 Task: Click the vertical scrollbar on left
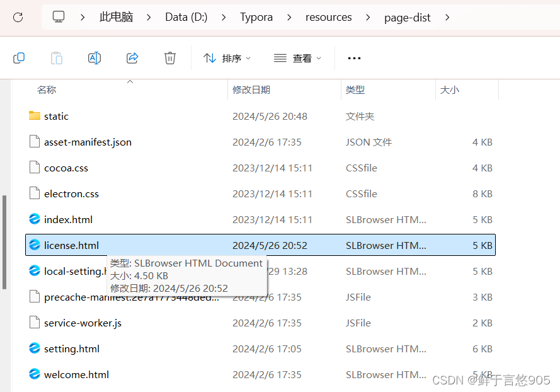(x=4, y=242)
